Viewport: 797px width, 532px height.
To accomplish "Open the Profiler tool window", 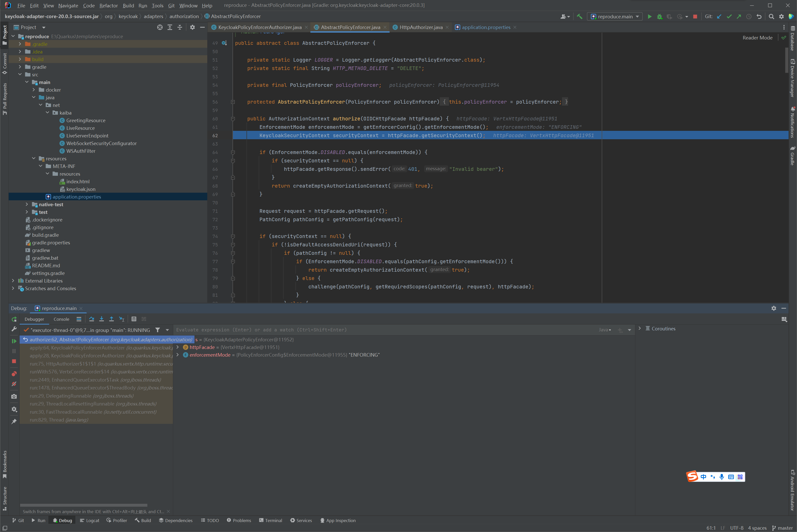I will coord(117,521).
